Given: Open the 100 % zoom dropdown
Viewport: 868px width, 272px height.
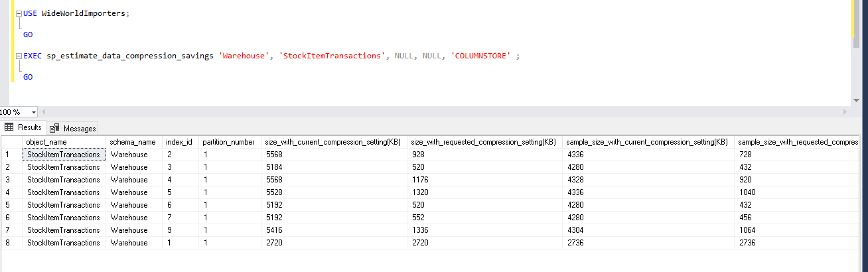Looking at the screenshot, I should point(34,112).
